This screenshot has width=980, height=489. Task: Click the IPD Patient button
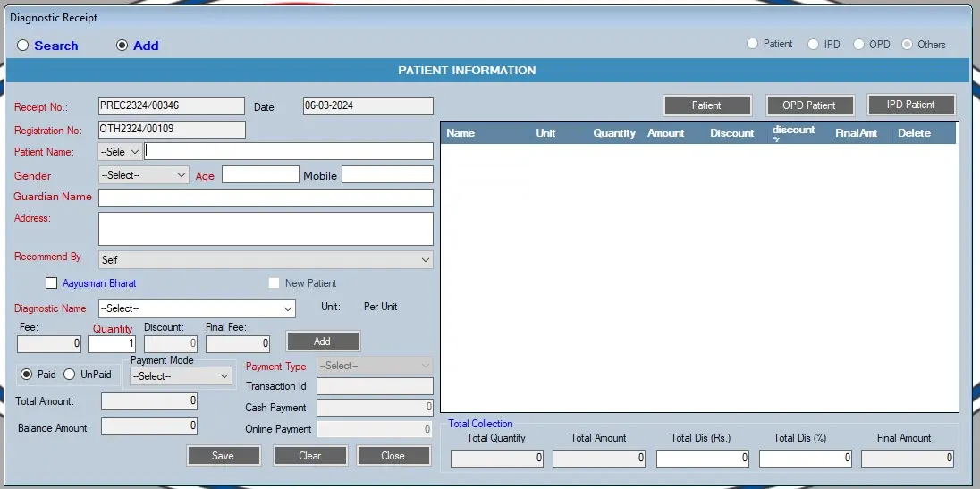(910, 105)
